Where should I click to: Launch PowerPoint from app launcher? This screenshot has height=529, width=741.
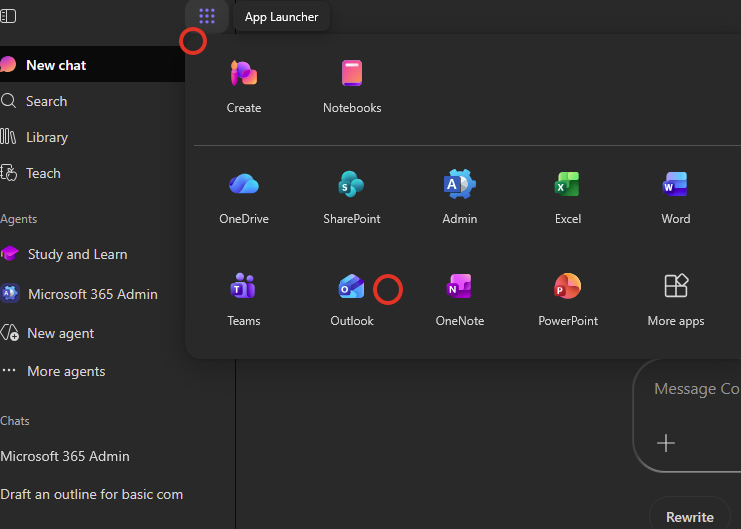568,300
